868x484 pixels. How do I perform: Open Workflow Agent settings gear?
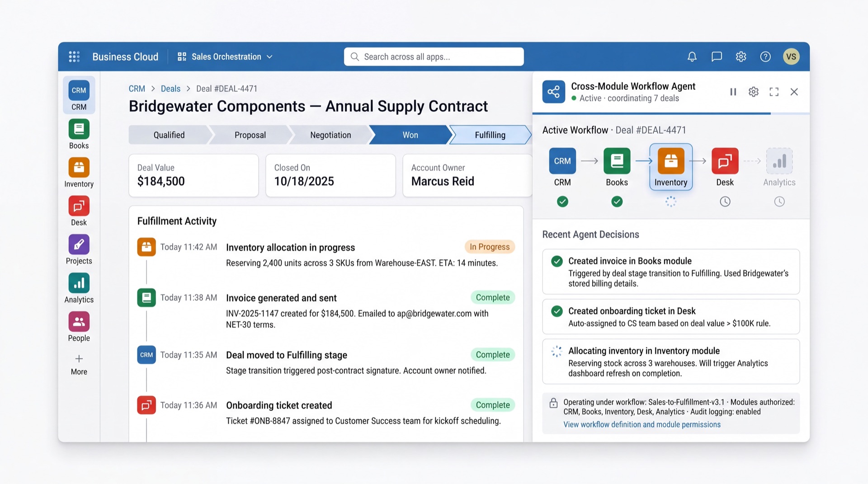[x=753, y=92]
